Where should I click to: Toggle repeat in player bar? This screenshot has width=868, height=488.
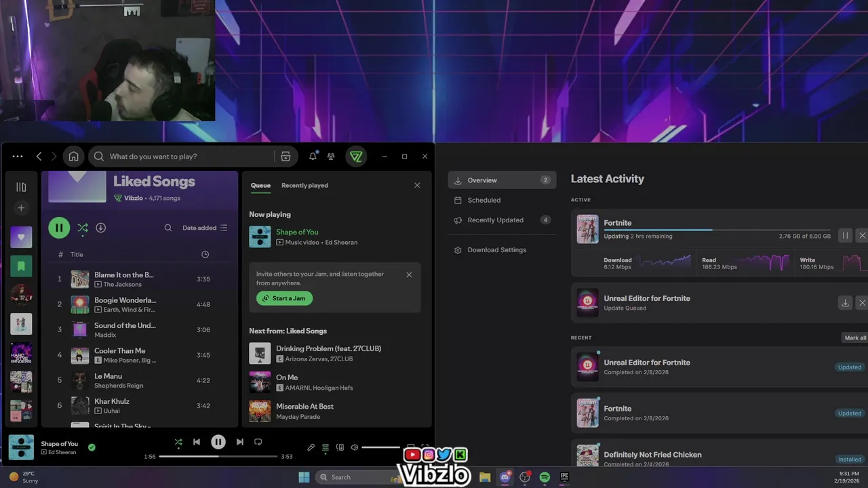click(258, 442)
